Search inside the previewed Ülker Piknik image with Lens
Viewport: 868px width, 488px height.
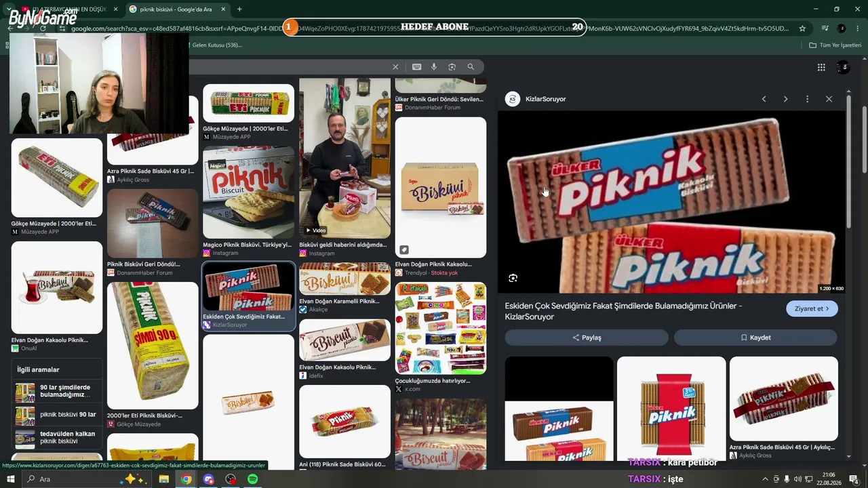(513, 278)
